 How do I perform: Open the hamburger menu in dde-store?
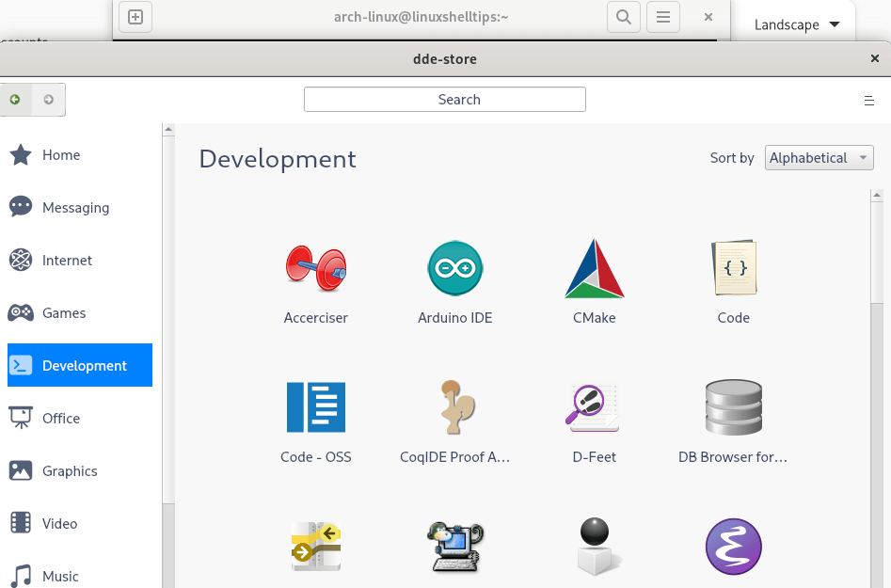tap(869, 101)
